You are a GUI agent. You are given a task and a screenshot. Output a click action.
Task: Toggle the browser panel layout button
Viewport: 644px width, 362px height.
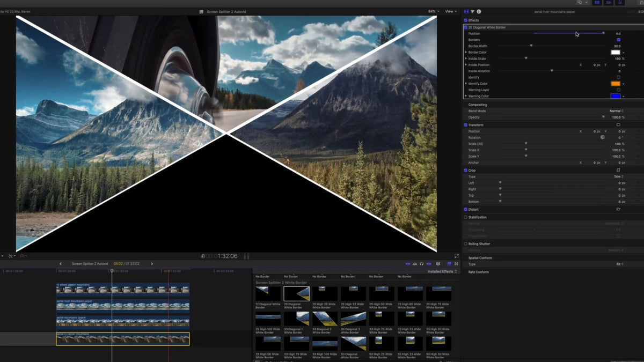tap(597, 3)
